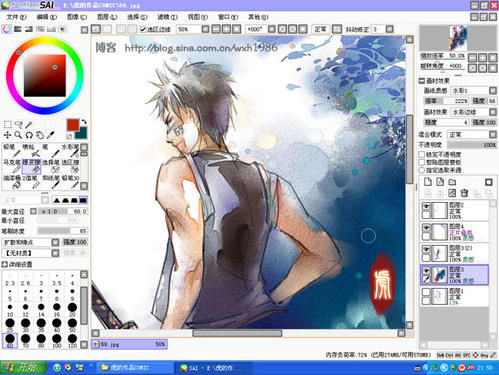Open the 图层 Layer menu
Image resolution: width=499 pixels, height=375 pixels.
tap(107, 17)
